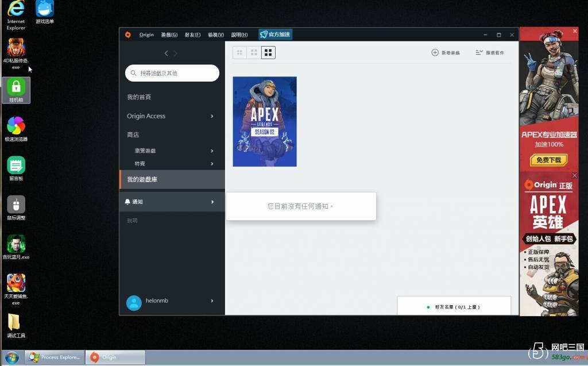This screenshot has width=588, height=366.
Task: Switch to large tile view
Action: [268, 52]
